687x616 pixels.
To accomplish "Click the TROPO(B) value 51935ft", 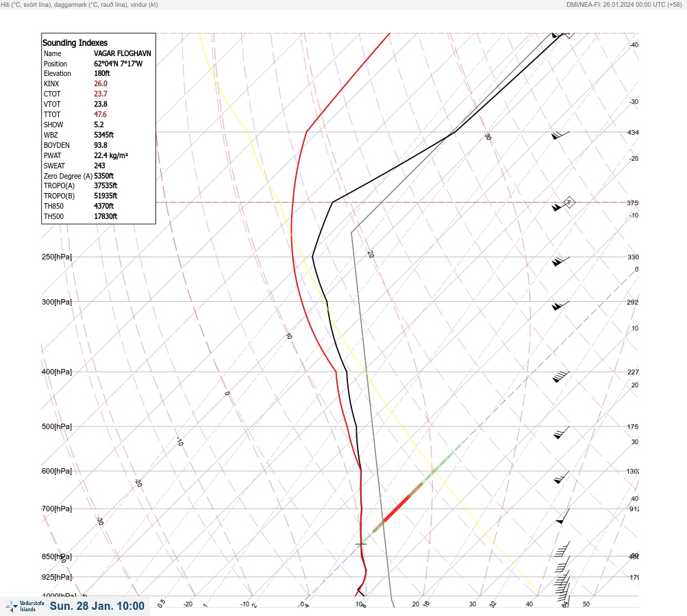I will pyautogui.click(x=105, y=196).
